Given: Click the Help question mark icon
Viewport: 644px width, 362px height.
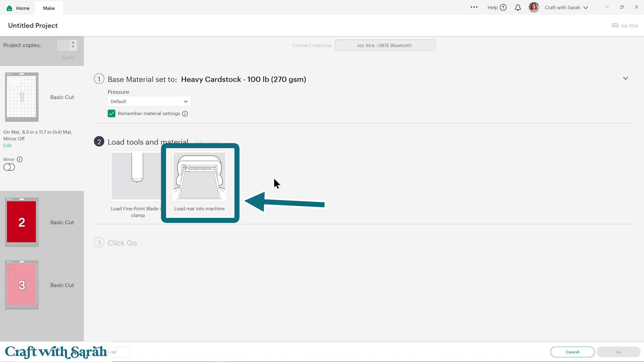Looking at the screenshot, I should click(x=503, y=7).
